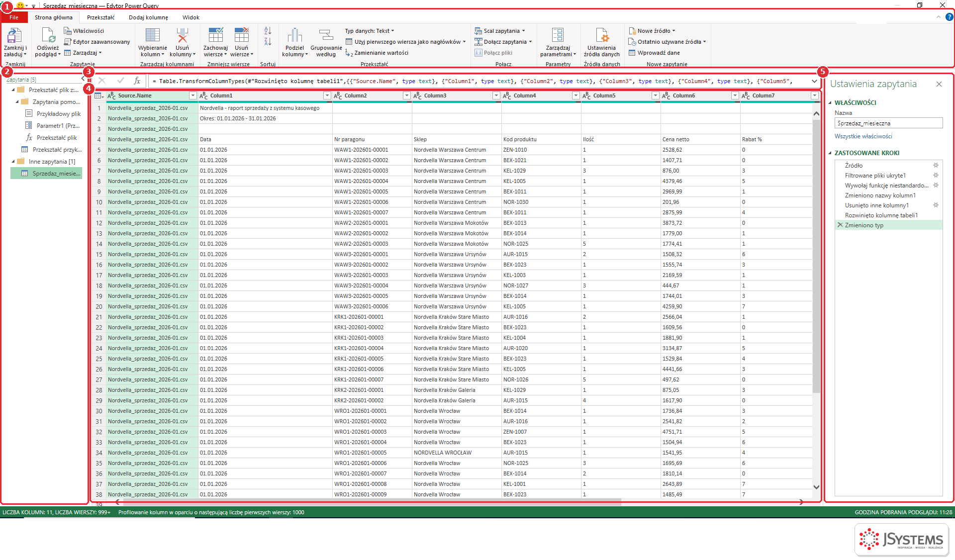Image resolution: width=955 pixels, height=560 pixels.
Task: Collapse the Inne zapytania [1] group
Action: click(x=13, y=161)
